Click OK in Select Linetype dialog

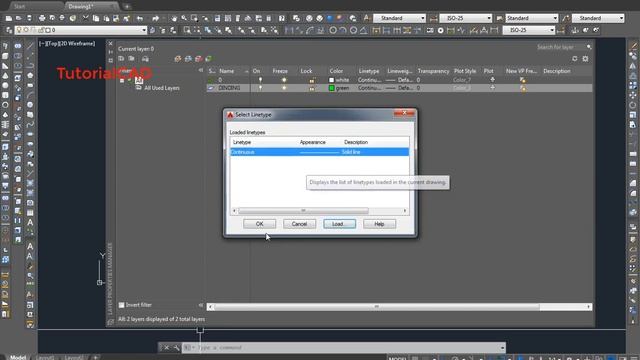tap(259, 224)
